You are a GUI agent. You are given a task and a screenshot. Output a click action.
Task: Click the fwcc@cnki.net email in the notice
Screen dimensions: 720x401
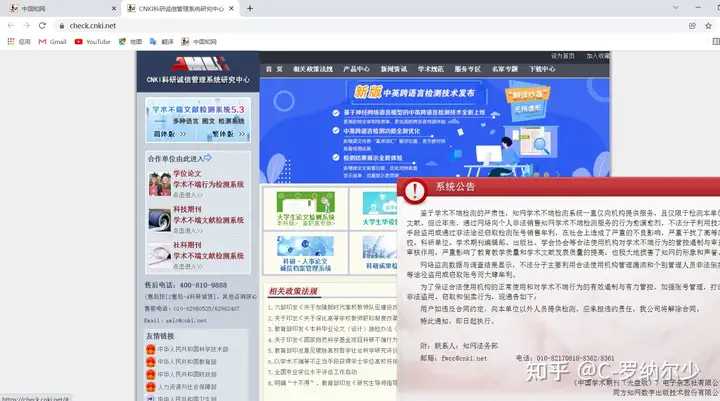coord(464,358)
